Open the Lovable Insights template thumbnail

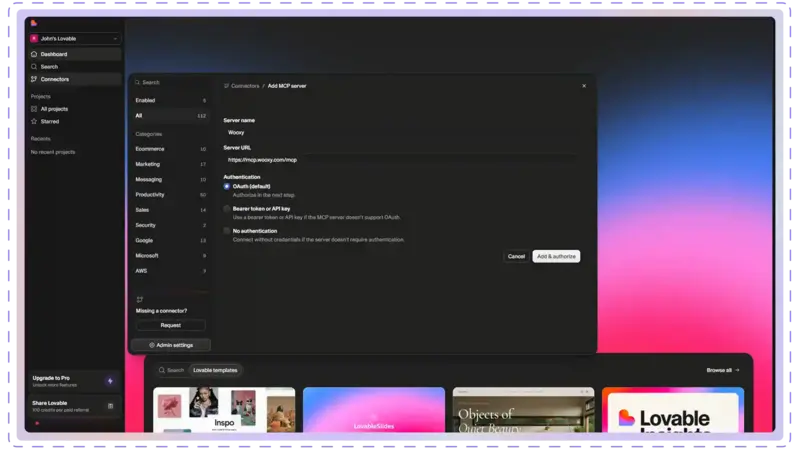point(673,410)
